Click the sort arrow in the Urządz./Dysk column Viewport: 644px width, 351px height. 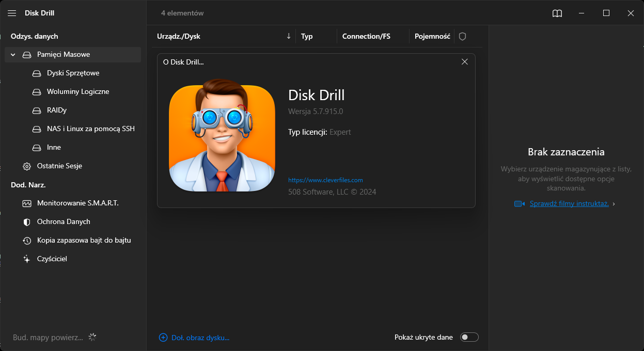pos(289,37)
